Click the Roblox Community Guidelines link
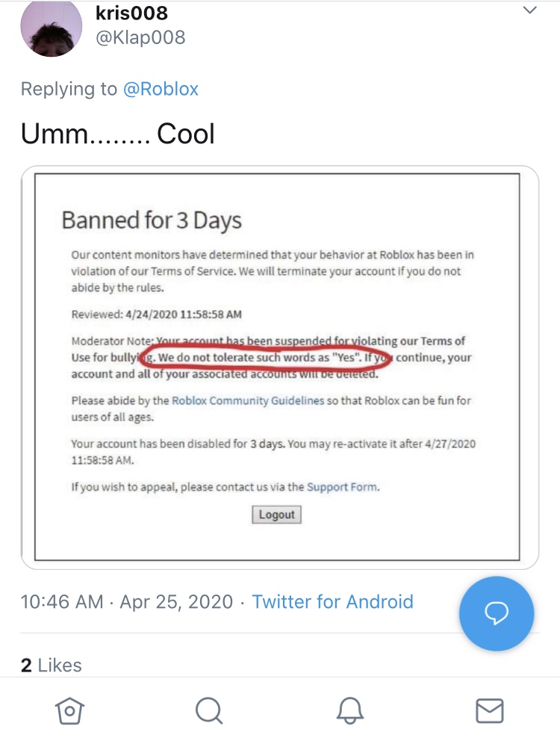 248,400
